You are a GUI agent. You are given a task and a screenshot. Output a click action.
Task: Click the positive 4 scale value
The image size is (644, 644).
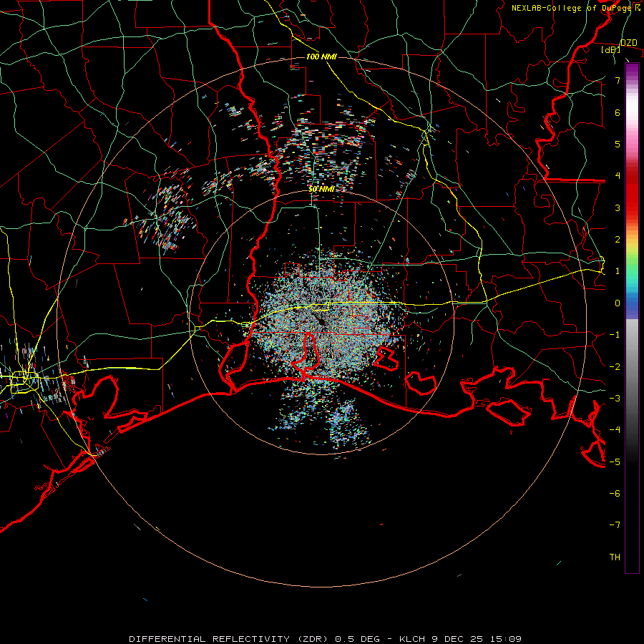tap(618, 176)
